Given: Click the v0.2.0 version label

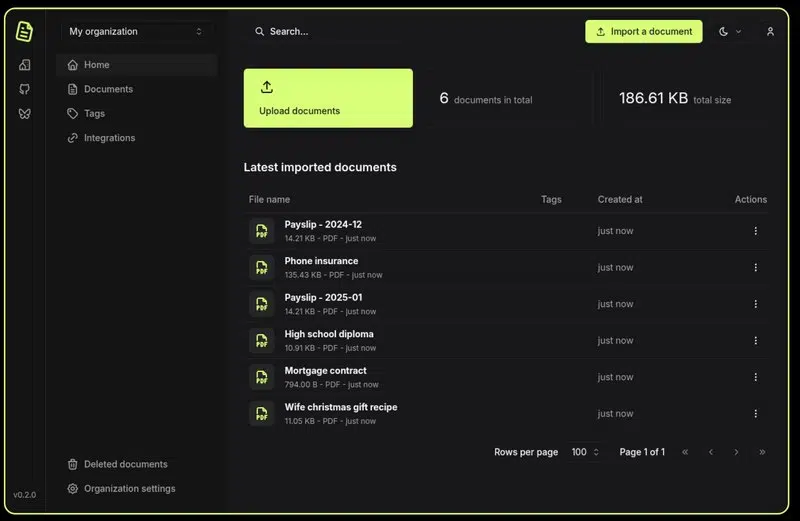Looking at the screenshot, I should pos(24,495).
